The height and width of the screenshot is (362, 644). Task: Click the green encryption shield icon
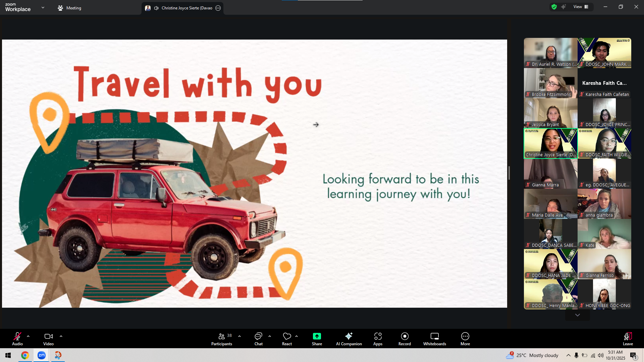point(554,7)
